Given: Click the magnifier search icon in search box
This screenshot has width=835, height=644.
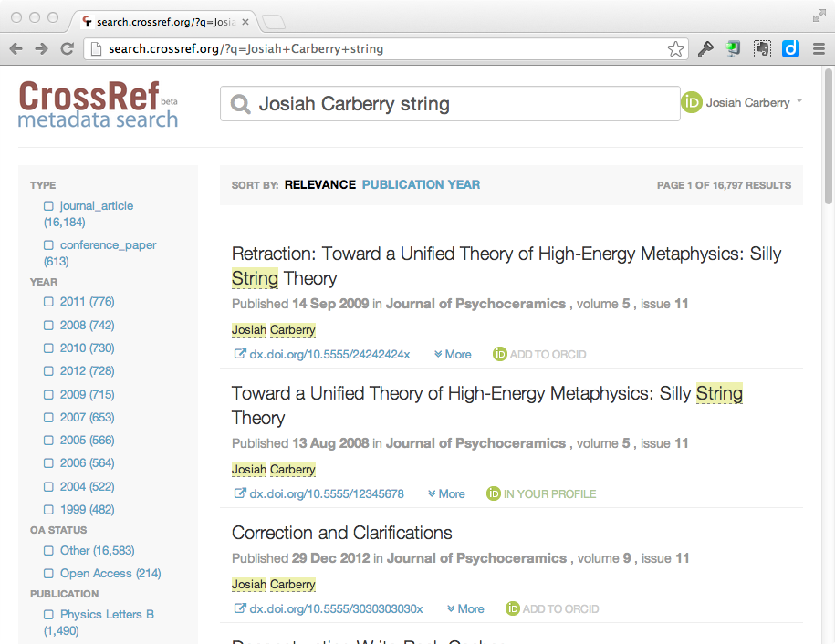Looking at the screenshot, I should [x=241, y=105].
